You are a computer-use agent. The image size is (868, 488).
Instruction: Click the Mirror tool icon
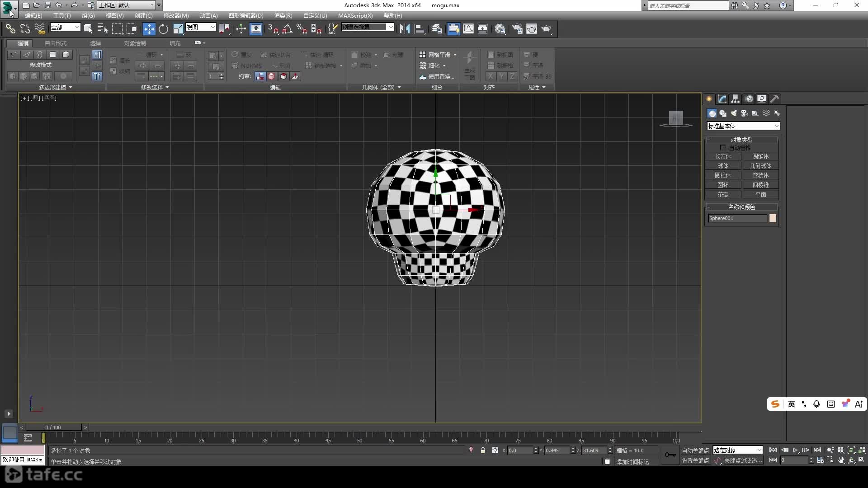click(x=405, y=29)
